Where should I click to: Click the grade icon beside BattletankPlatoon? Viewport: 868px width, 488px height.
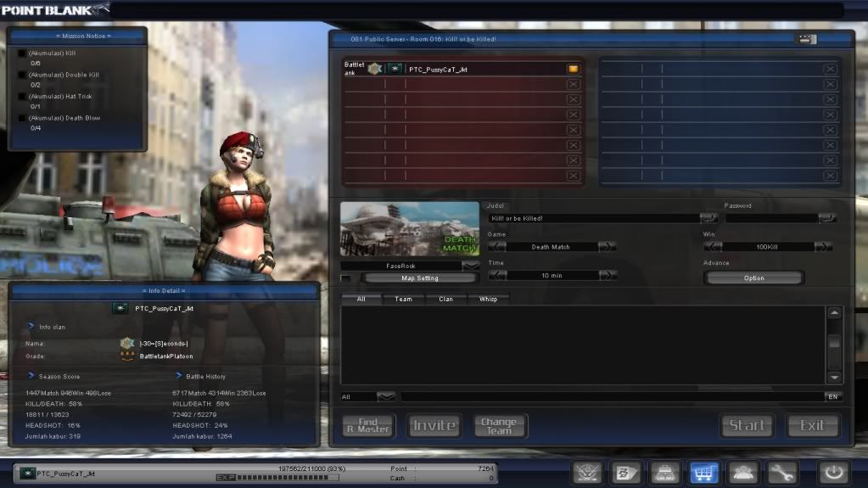[x=127, y=356]
